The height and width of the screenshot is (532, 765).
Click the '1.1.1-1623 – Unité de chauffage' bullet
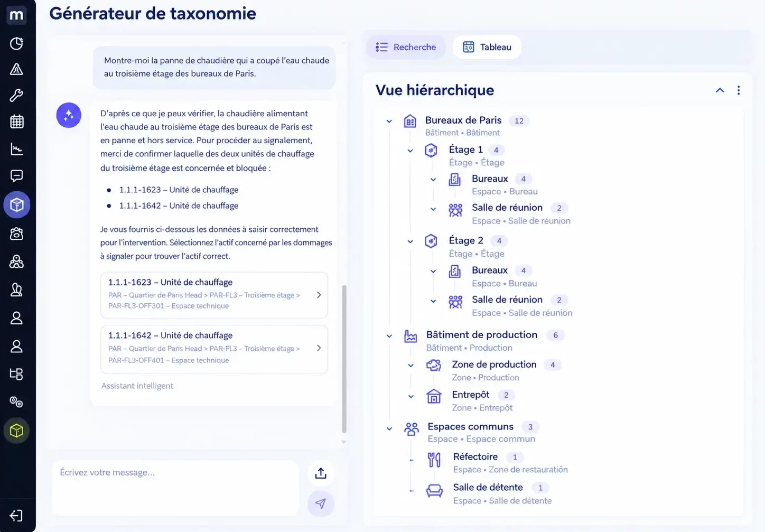(179, 190)
